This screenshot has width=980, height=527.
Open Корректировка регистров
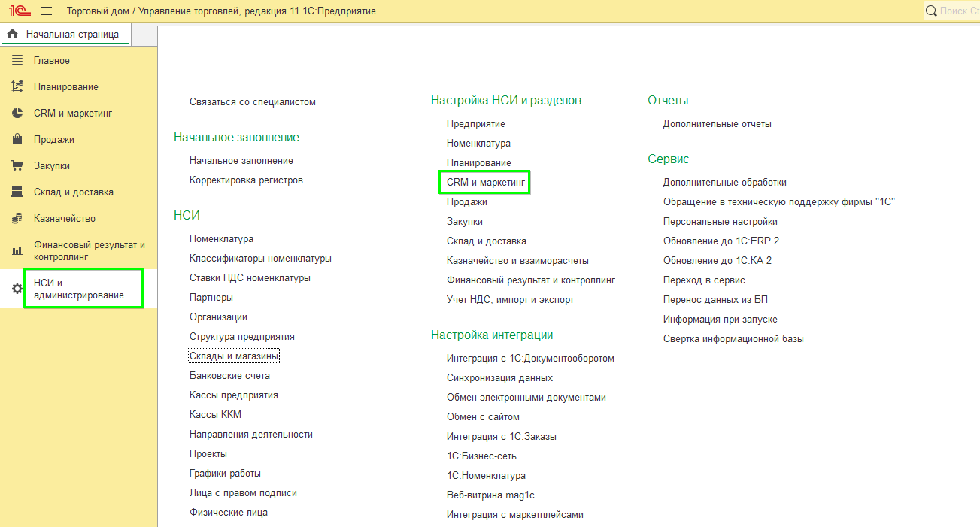click(x=246, y=180)
